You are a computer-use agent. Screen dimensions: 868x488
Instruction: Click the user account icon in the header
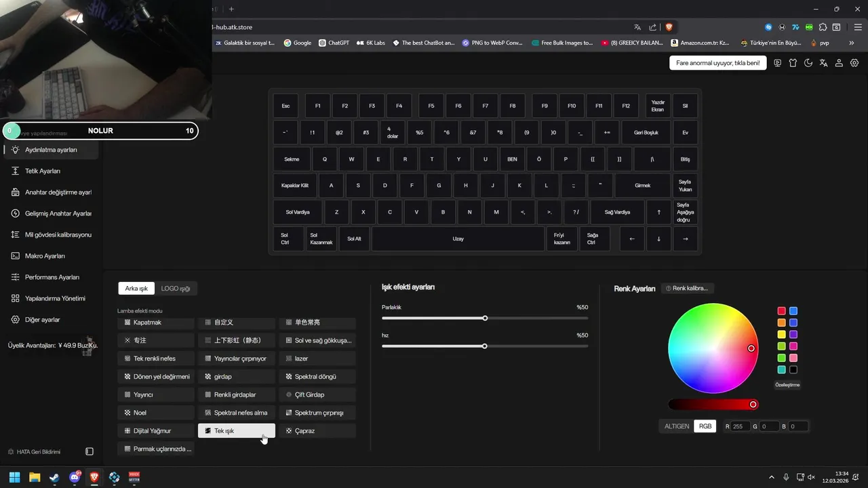[x=839, y=63]
